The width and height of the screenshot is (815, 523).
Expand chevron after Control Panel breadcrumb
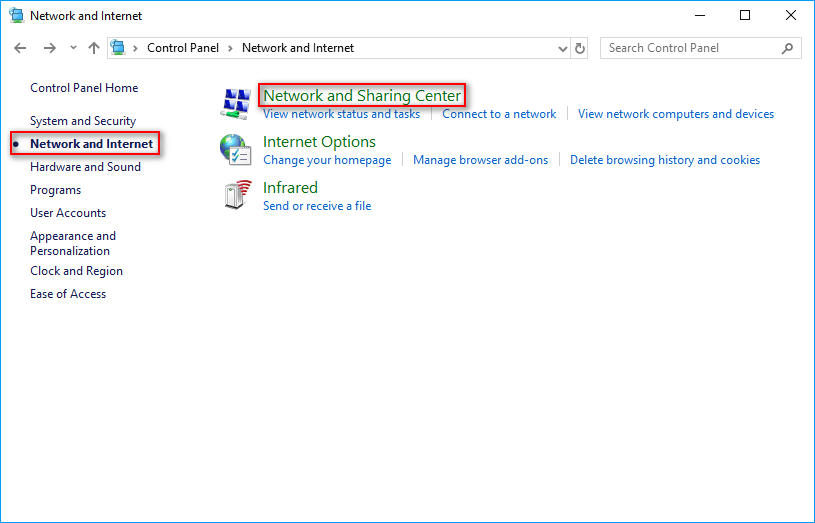click(230, 48)
